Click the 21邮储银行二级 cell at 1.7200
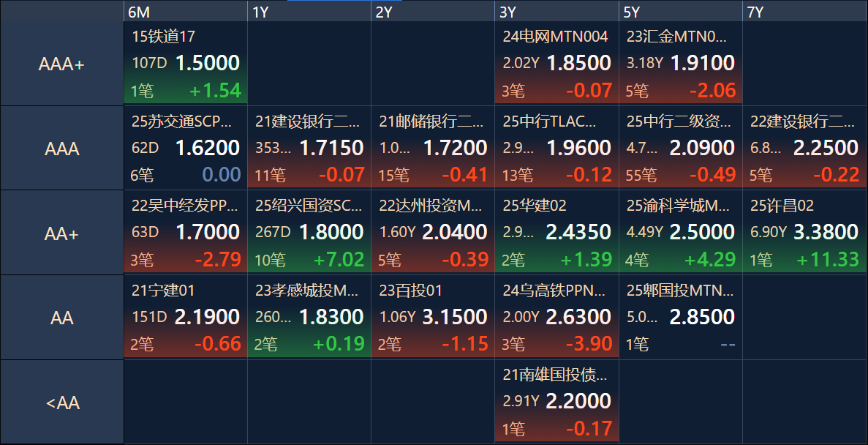This screenshot has width=868, height=445. click(x=433, y=148)
